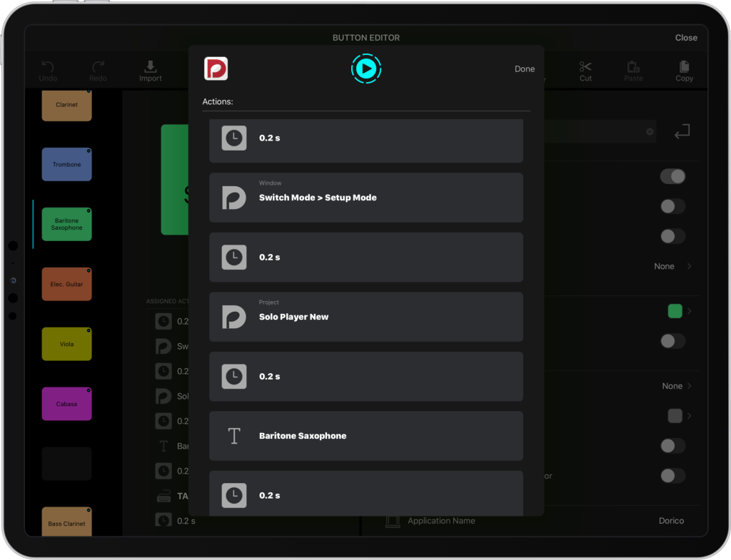731x560 pixels.
Task: Toggle the second switch in the right panel
Action: coord(672,206)
